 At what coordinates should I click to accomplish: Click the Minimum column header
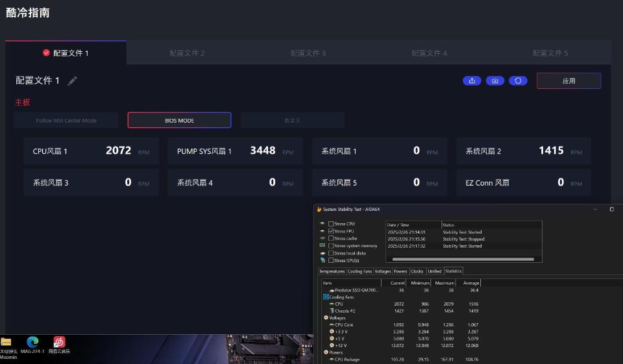coord(418,283)
